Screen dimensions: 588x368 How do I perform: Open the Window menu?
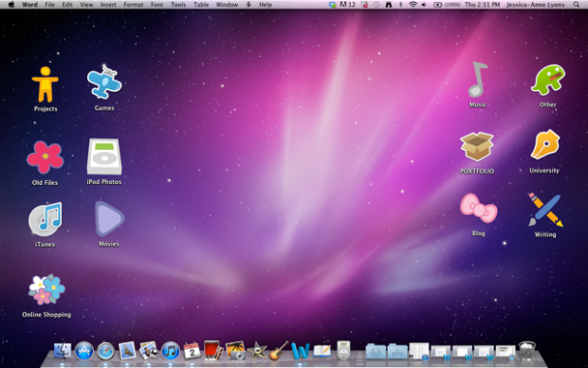pos(227,5)
